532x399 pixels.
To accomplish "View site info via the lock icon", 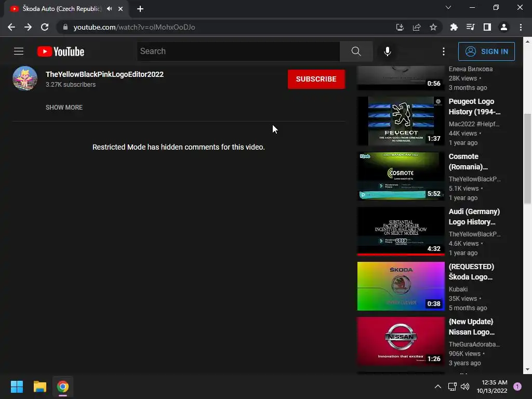I will [x=65, y=27].
